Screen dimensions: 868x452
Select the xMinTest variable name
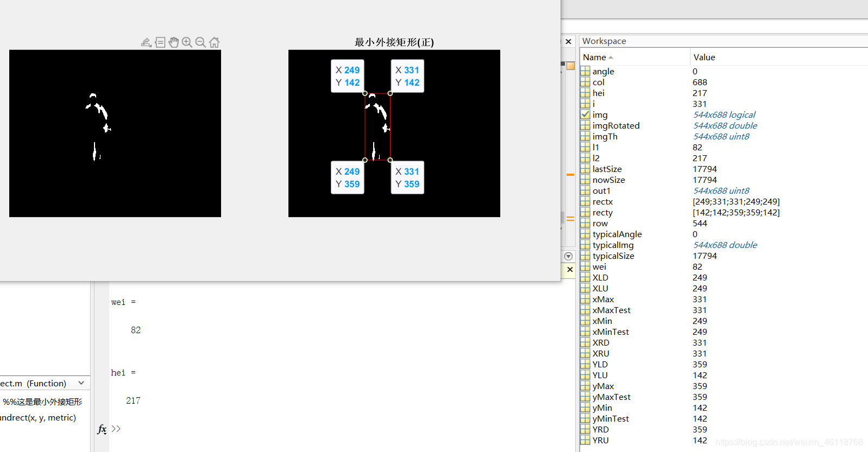(x=611, y=332)
